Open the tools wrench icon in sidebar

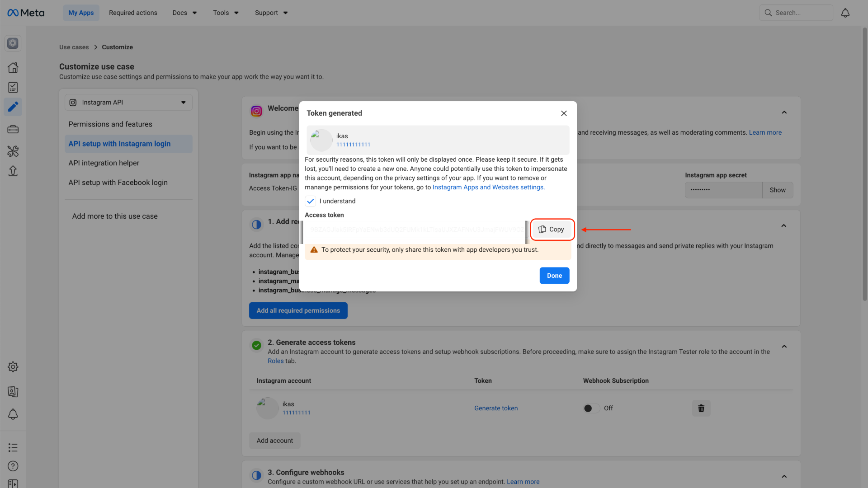coord(13,151)
